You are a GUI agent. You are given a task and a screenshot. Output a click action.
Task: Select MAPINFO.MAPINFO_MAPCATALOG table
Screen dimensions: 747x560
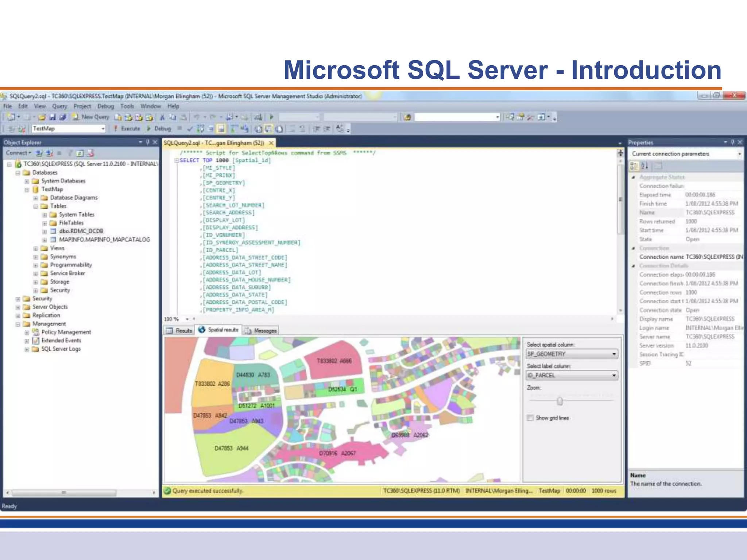(104, 240)
